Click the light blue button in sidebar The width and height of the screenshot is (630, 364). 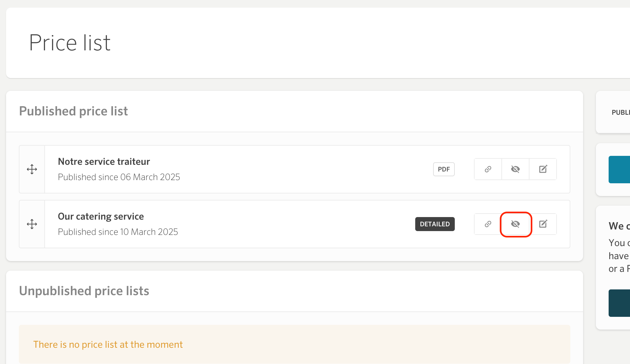click(x=619, y=170)
